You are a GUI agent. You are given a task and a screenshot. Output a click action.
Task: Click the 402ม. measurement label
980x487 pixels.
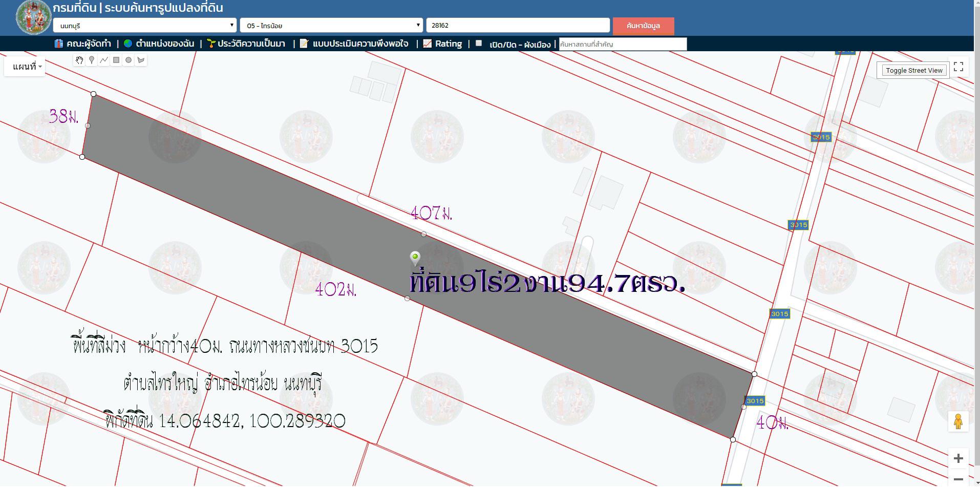[336, 290]
